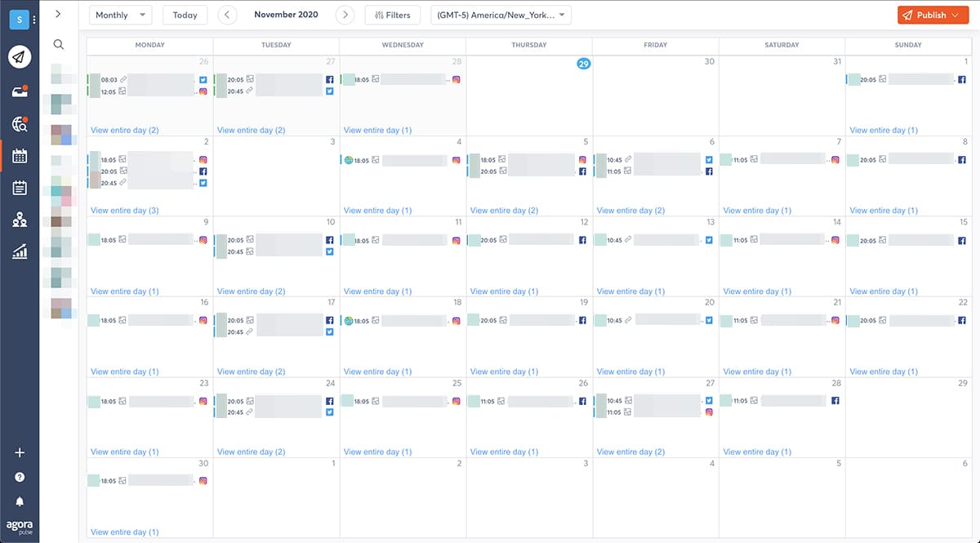This screenshot has width=980, height=543.
Task: Open the users/team icon in sidebar
Action: click(x=20, y=220)
